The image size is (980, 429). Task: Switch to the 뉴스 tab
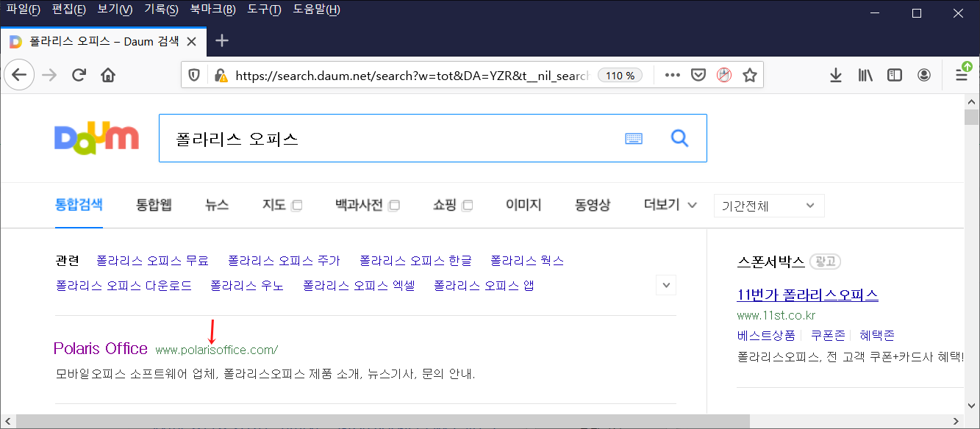pyautogui.click(x=217, y=205)
